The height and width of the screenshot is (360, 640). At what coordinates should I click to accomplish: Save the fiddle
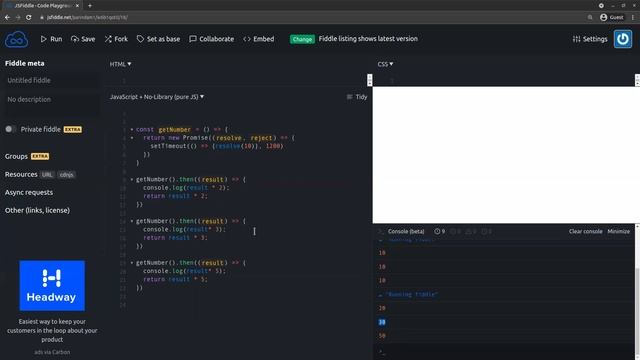tap(83, 39)
